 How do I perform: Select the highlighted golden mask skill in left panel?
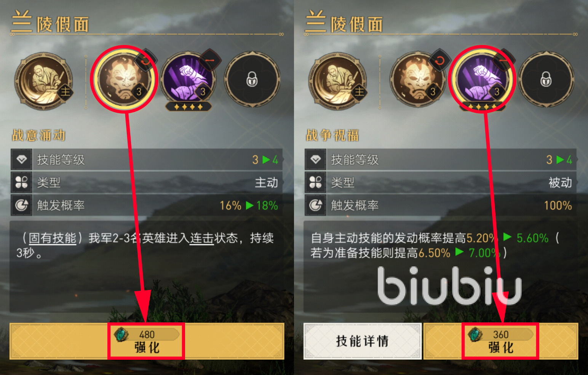point(124,79)
